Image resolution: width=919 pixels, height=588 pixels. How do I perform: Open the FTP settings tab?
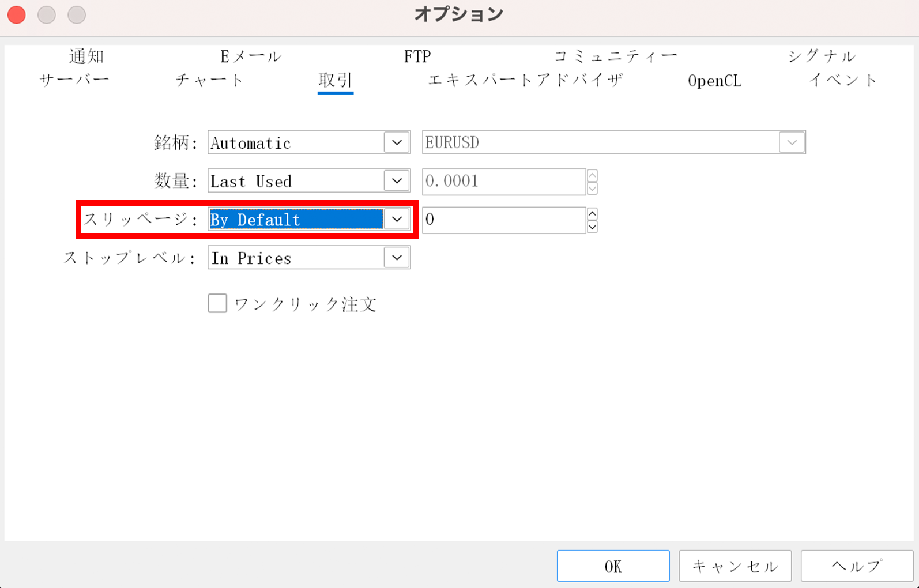click(417, 56)
